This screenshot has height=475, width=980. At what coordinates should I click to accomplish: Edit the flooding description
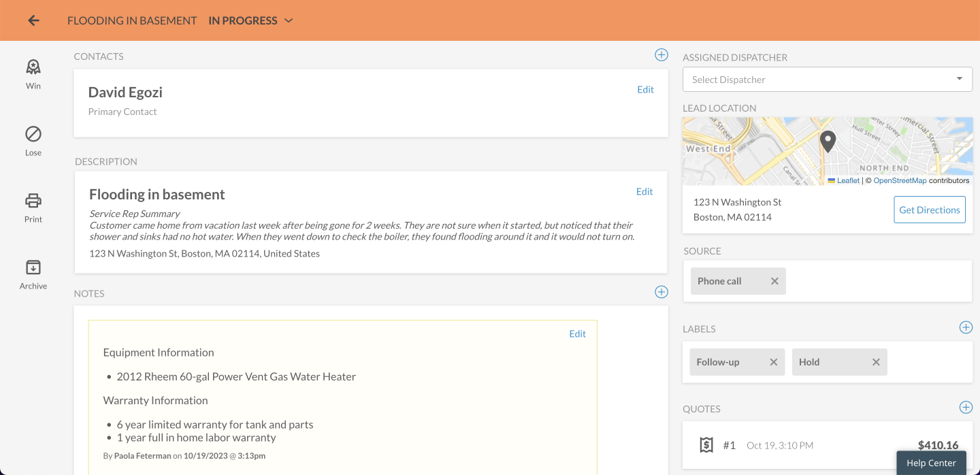[644, 191]
